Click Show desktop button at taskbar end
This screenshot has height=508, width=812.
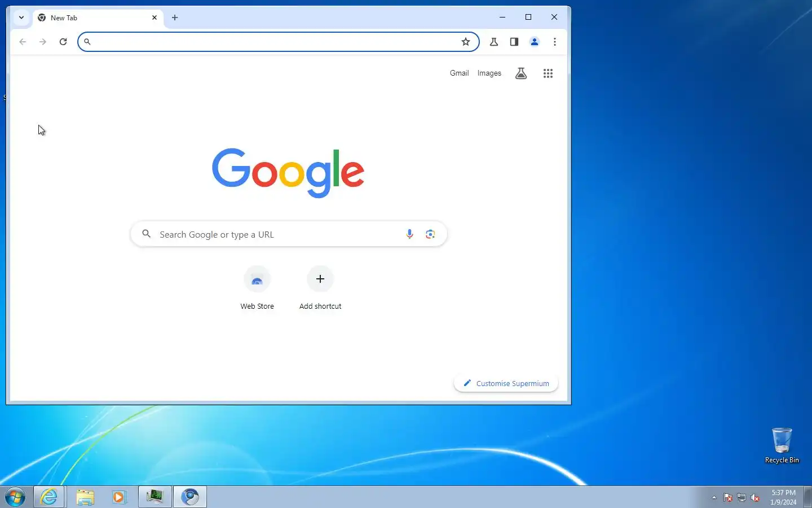807,497
